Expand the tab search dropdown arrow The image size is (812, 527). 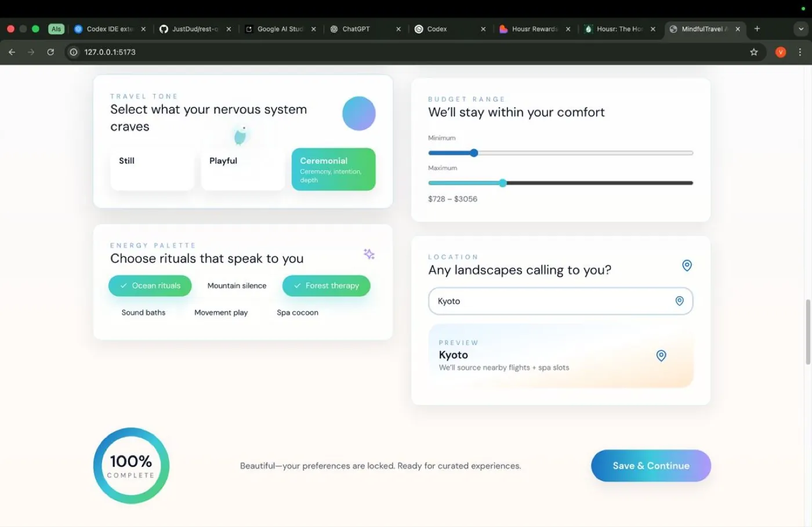(x=801, y=29)
